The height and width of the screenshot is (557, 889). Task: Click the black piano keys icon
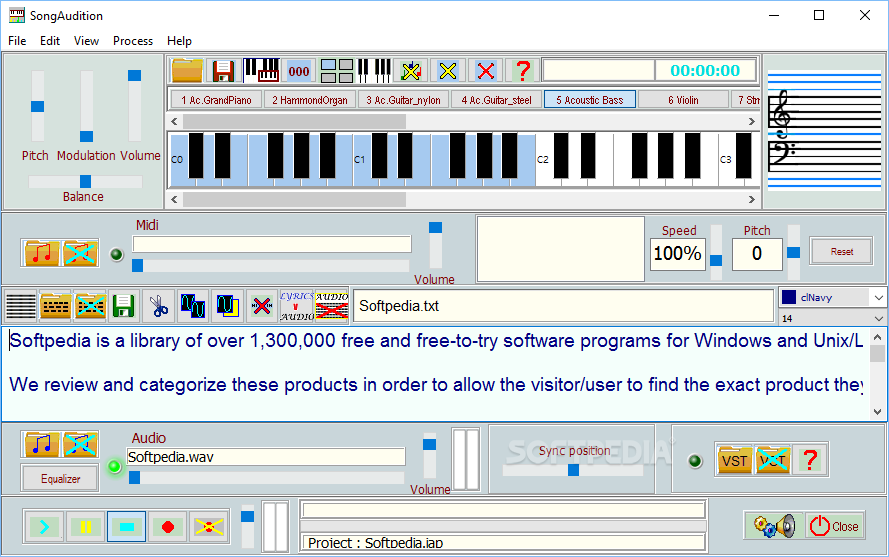click(x=374, y=71)
